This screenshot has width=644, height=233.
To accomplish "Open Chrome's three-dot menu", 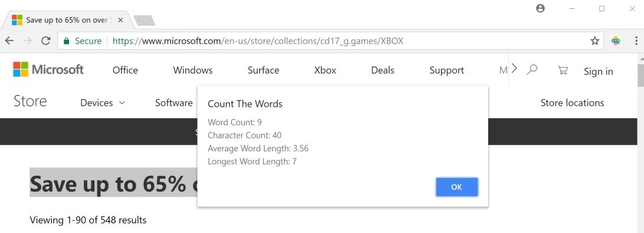I will 636,41.
